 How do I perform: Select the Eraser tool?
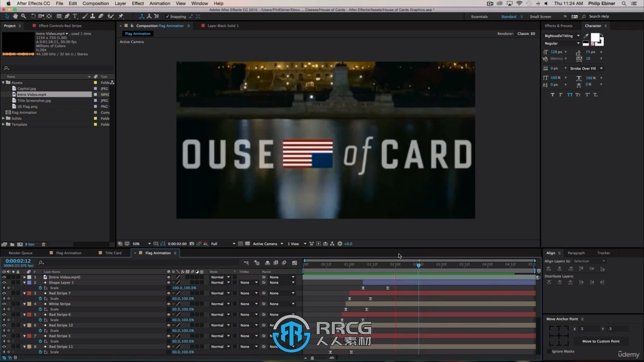[101, 16]
